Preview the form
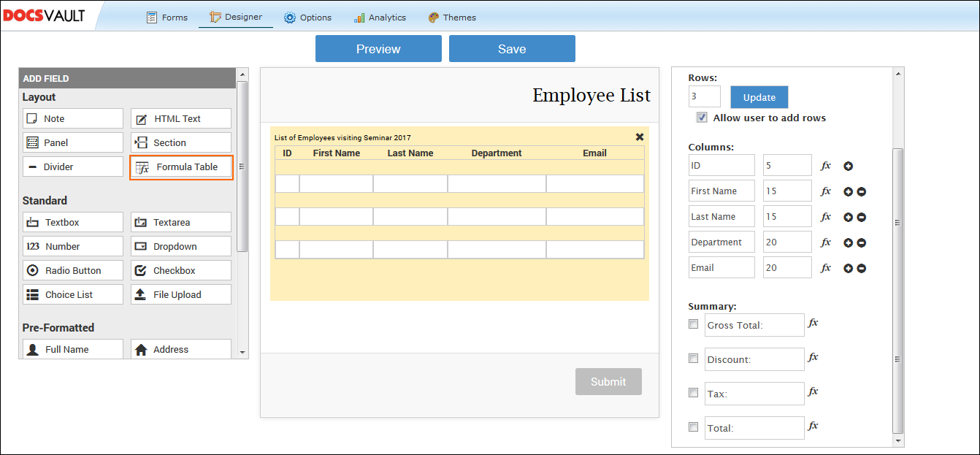This screenshot has height=455, width=980. [378, 48]
